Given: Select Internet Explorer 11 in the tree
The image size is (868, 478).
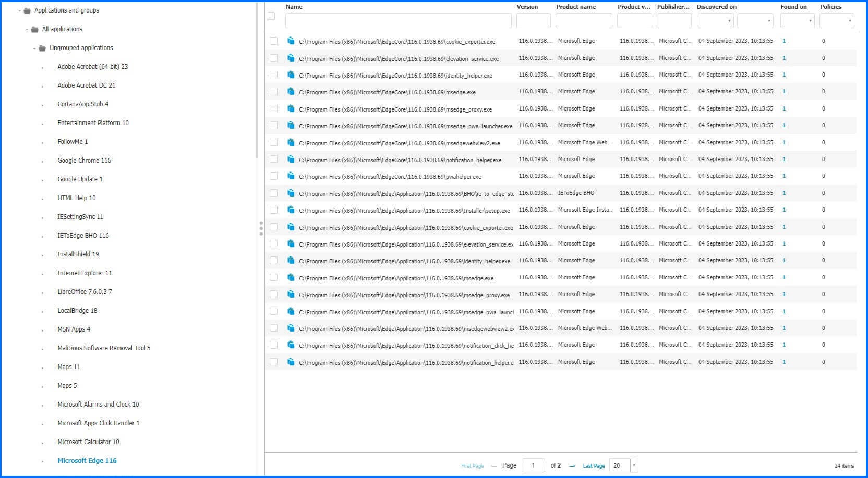Looking at the screenshot, I should (x=85, y=273).
